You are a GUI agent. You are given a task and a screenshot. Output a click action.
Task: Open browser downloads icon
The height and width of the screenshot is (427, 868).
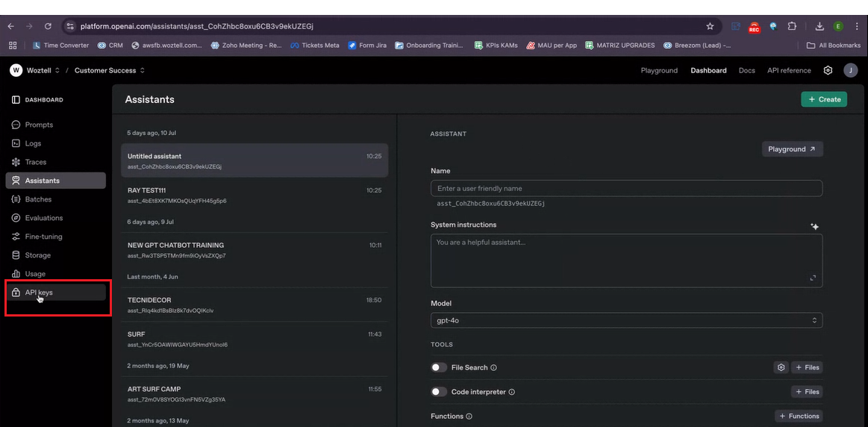tap(819, 26)
